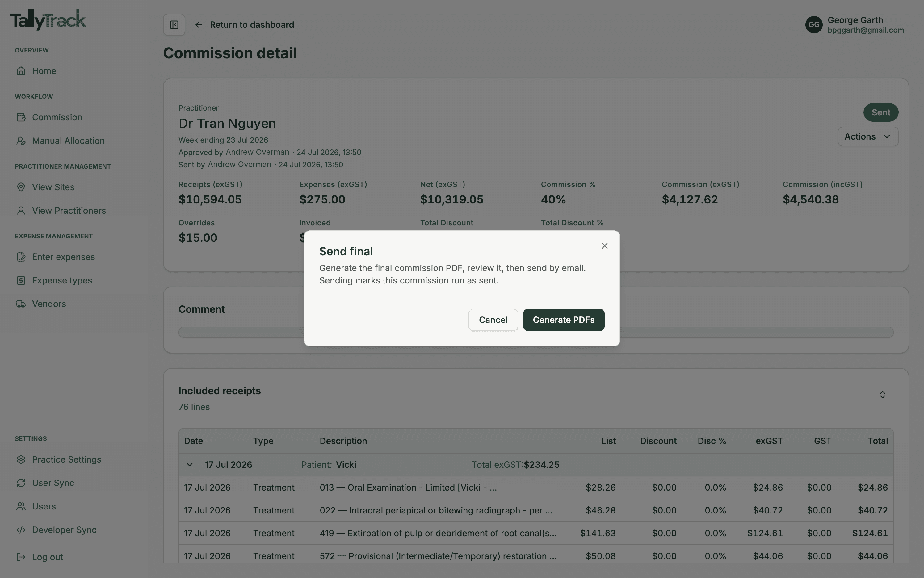Go to Manual Allocation

[x=68, y=141]
